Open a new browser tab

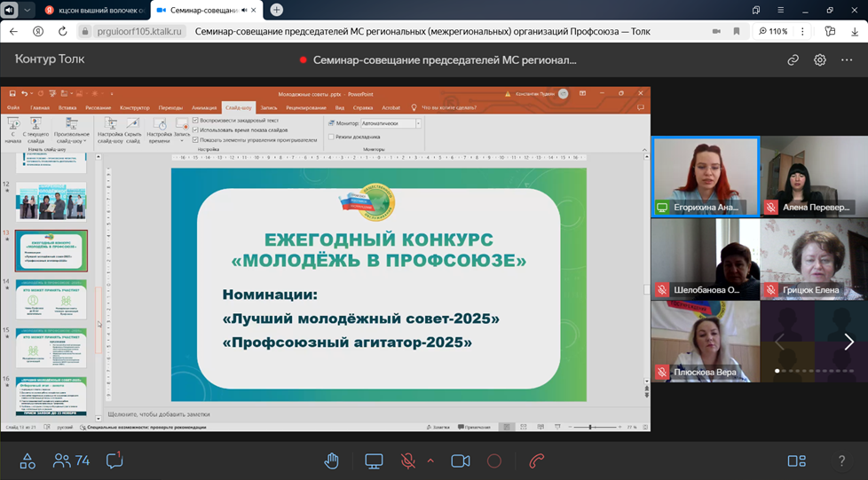click(276, 10)
